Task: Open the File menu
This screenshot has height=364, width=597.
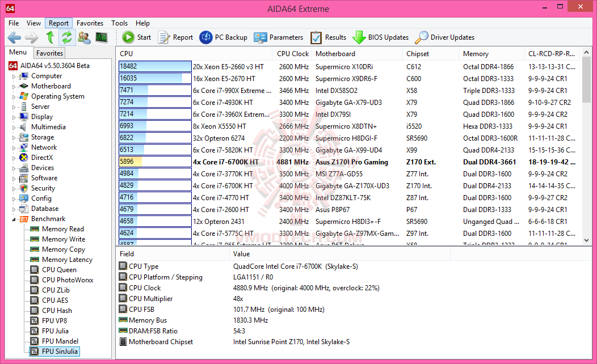Action: [x=14, y=23]
